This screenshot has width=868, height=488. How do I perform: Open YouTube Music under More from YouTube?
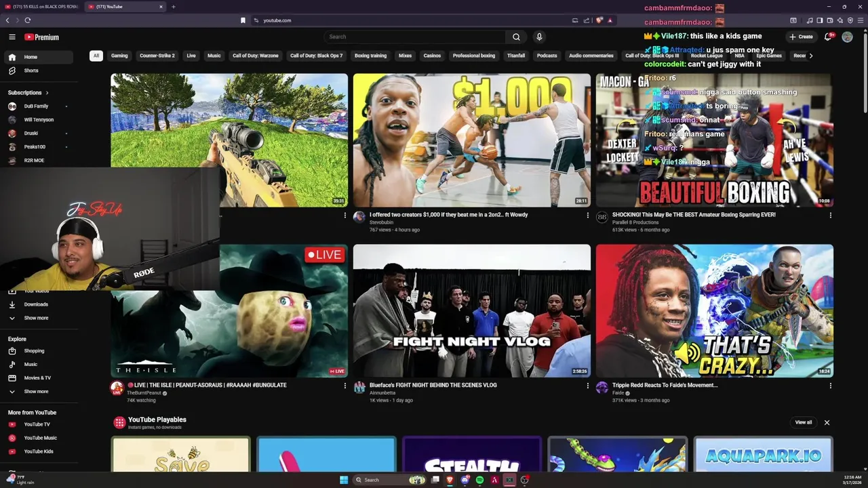click(39, 438)
